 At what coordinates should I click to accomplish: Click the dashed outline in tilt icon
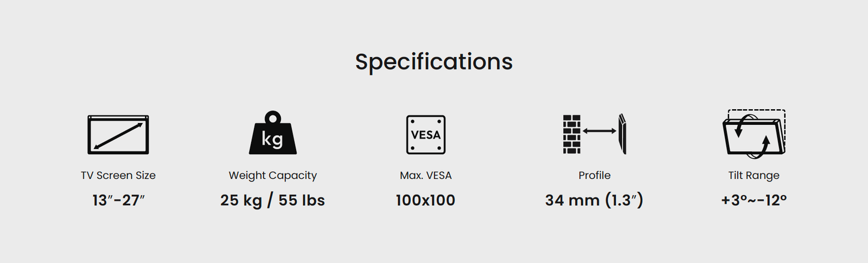(757, 130)
